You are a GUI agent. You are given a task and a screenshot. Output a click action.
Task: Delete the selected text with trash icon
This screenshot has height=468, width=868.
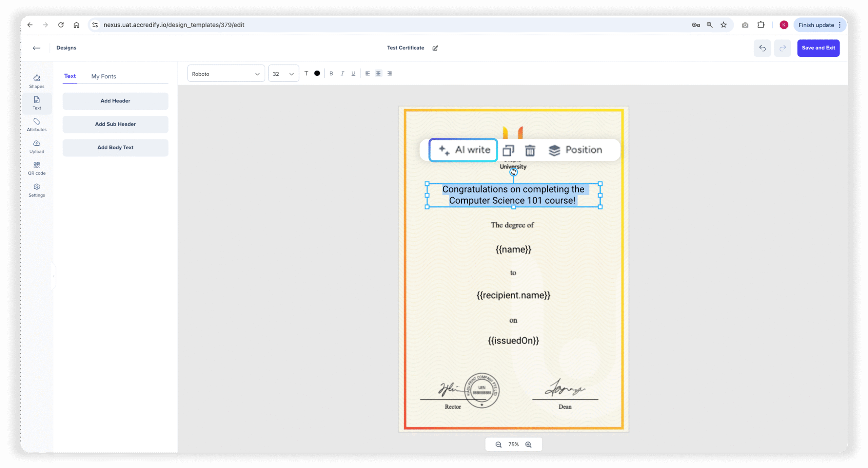pyautogui.click(x=530, y=150)
